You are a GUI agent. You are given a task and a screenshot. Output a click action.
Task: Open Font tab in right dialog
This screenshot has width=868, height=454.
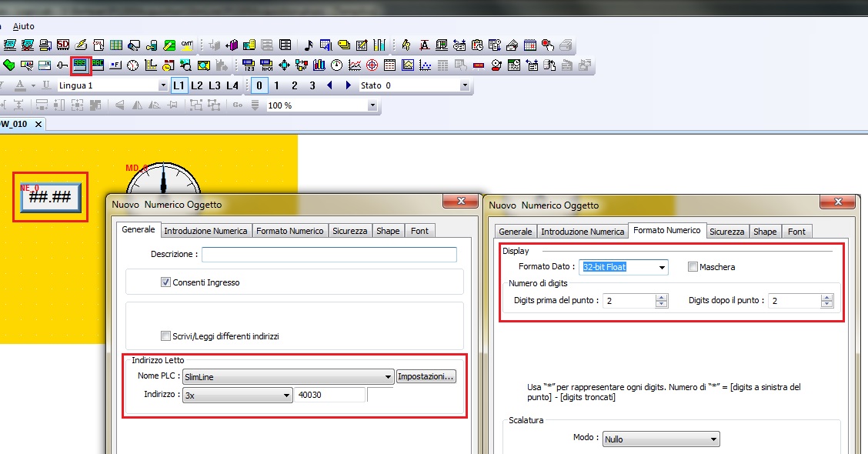(x=796, y=232)
